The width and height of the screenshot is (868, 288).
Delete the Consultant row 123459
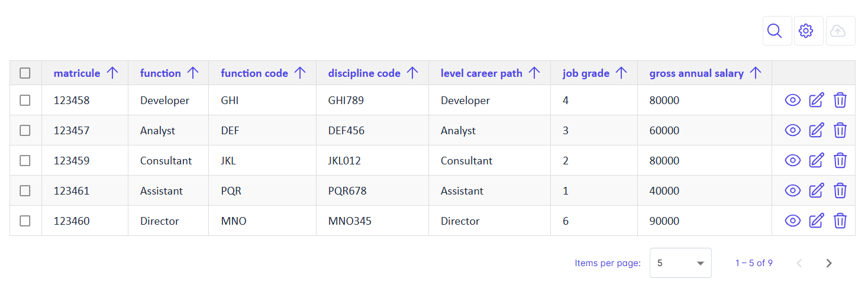click(840, 161)
